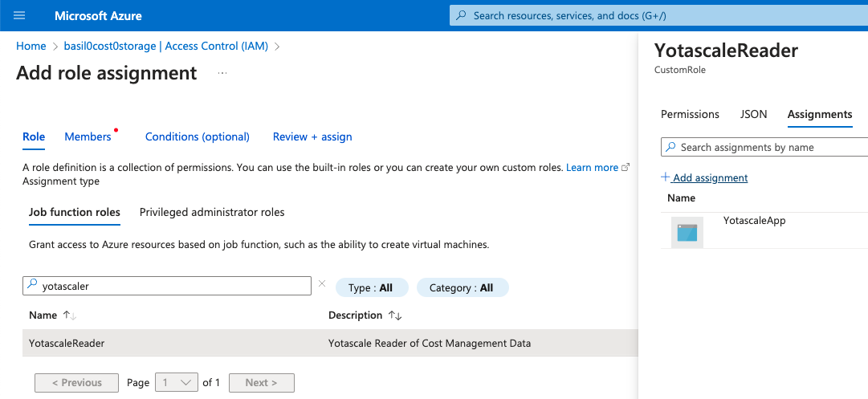Open the Type : All filter
The width and height of the screenshot is (868, 399).
pyautogui.click(x=371, y=287)
